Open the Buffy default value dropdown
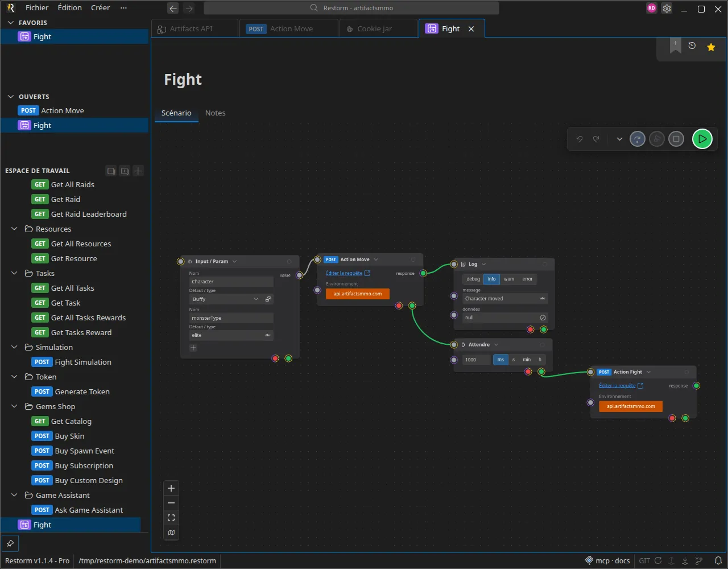Viewport: 728px width, 569px height. 225,299
